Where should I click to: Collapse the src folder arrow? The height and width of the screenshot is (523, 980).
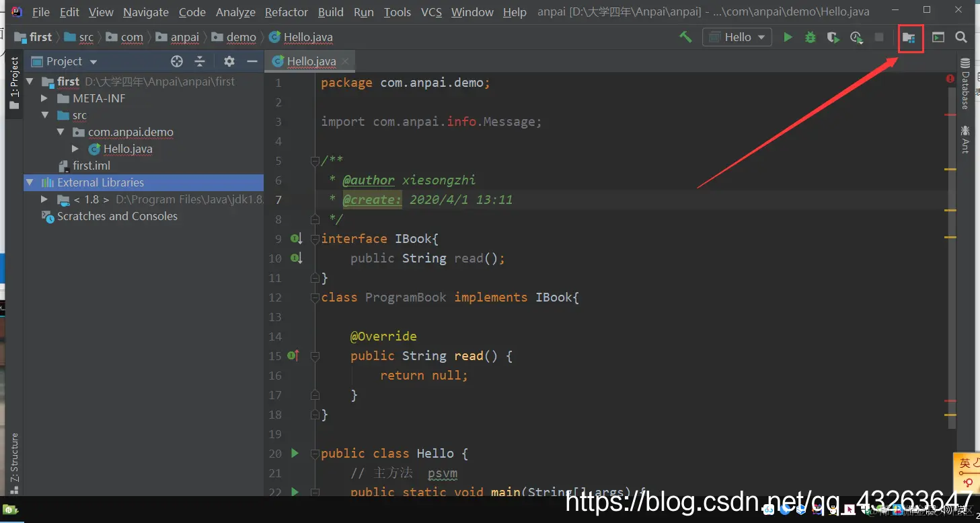(x=44, y=115)
